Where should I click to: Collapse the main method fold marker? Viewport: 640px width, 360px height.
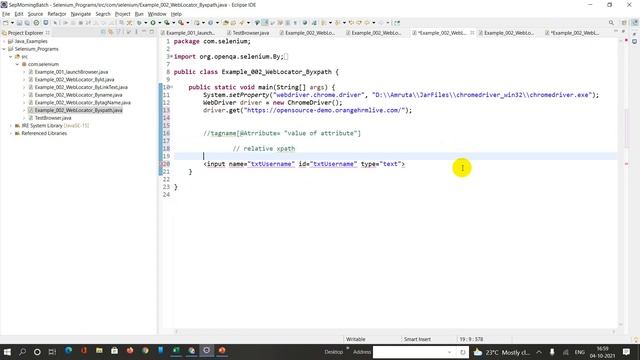[x=172, y=87]
